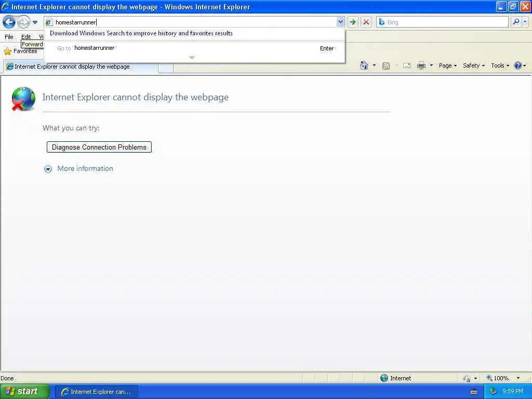Viewport: 532px width, 399px height.
Task: Click the 'Done' status bar text
Action: click(7, 378)
